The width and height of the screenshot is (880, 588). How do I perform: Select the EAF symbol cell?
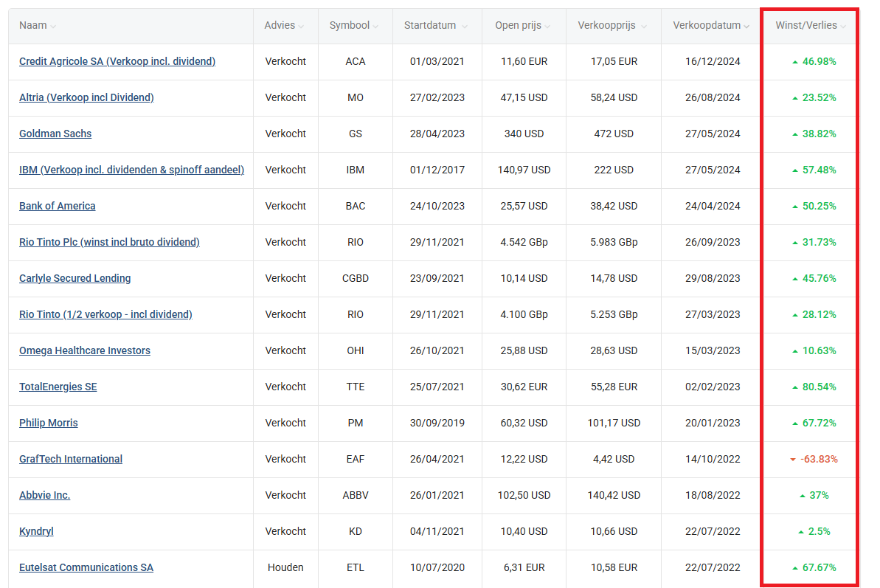coord(356,459)
